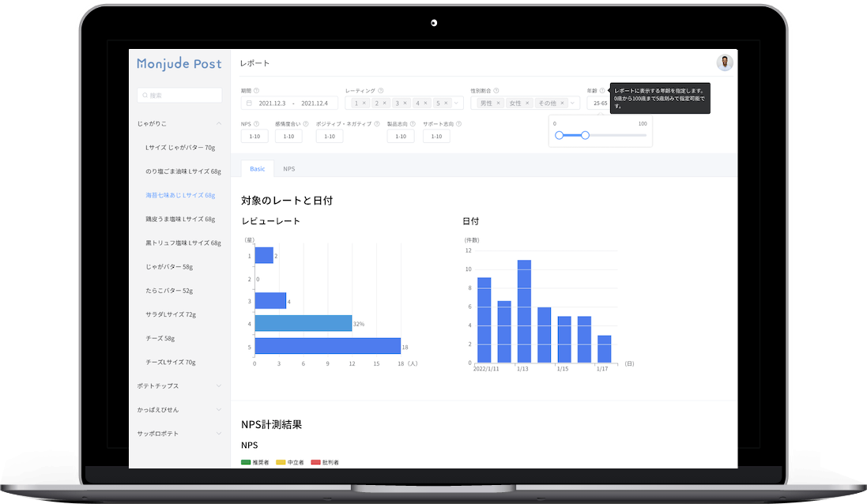Remove the その他 gender tag
867x504 pixels.
pyautogui.click(x=562, y=103)
